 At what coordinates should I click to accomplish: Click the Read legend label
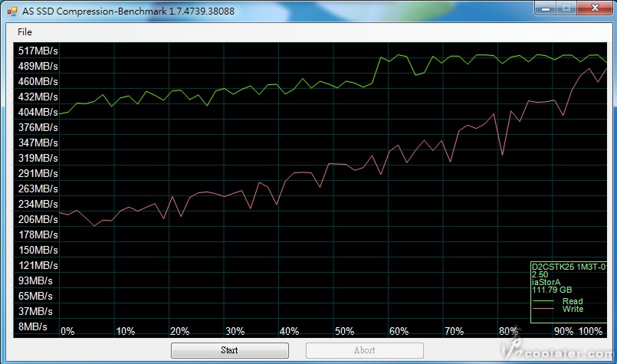[x=573, y=301]
